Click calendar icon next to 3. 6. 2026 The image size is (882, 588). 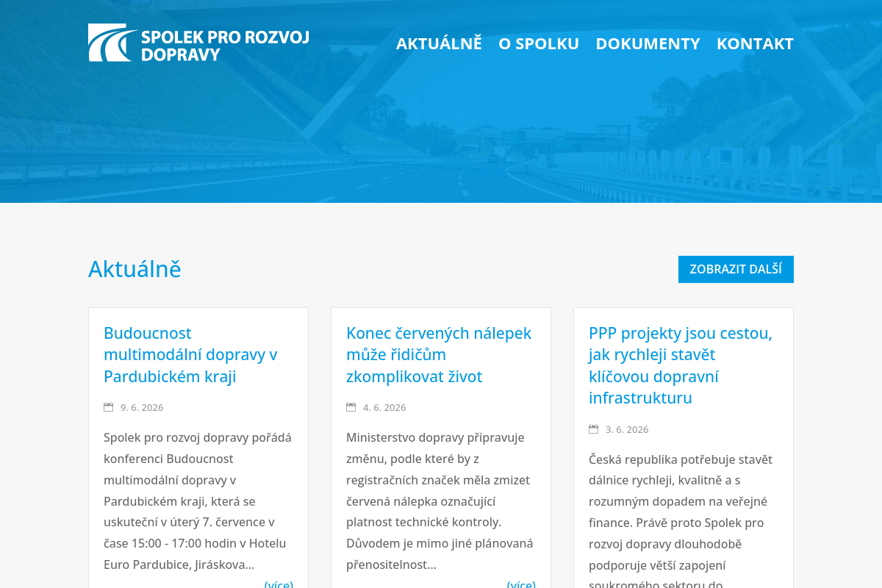(594, 429)
